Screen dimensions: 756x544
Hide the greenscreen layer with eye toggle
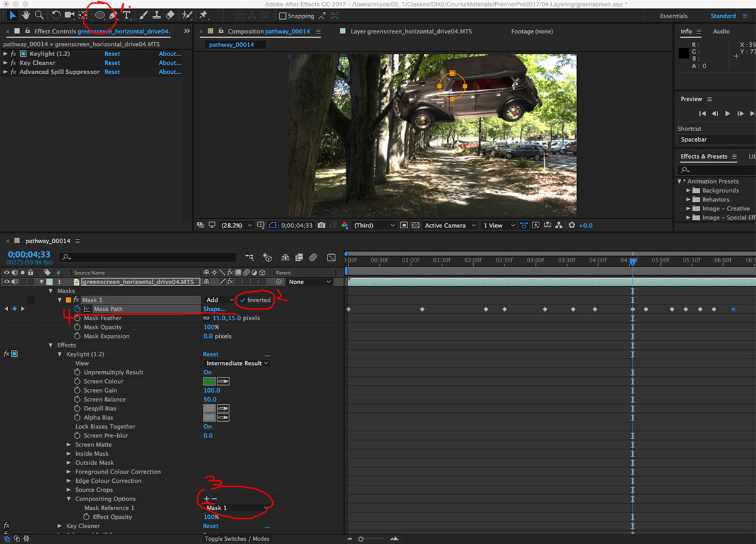[6, 282]
